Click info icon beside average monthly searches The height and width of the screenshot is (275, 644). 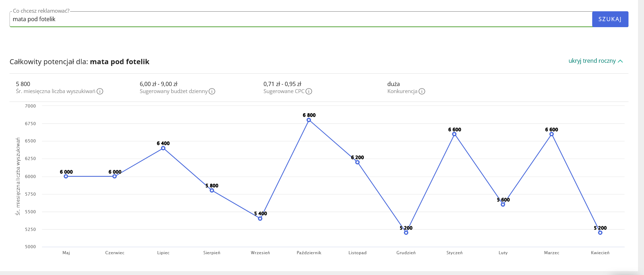pos(100,91)
